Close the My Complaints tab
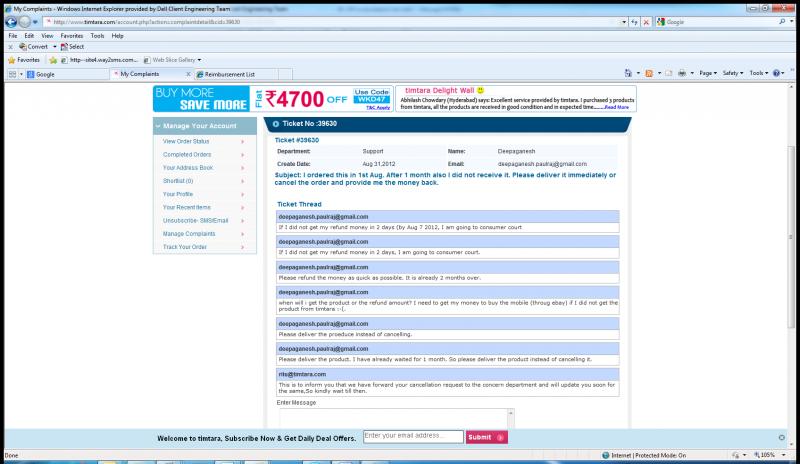The width and height of the screenshot is (800, 464). point(188,74)
